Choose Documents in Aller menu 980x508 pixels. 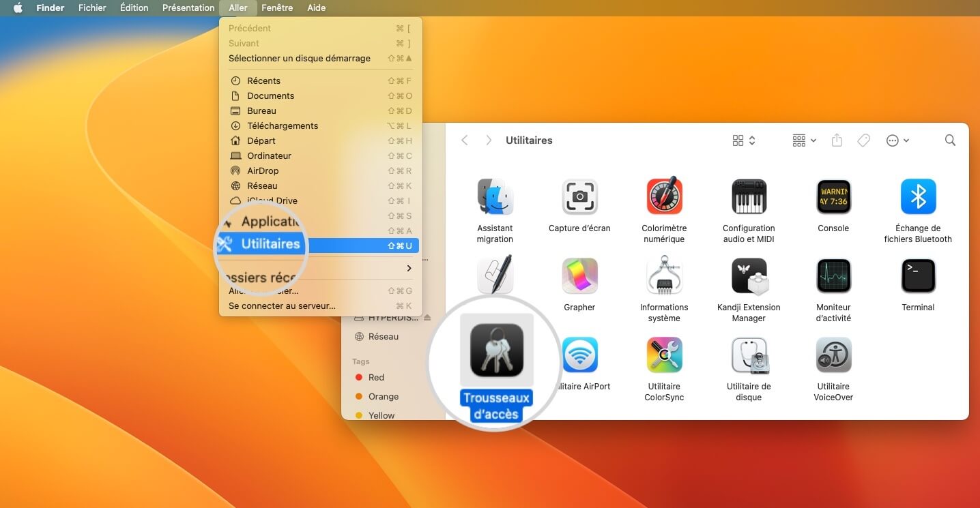321,95
